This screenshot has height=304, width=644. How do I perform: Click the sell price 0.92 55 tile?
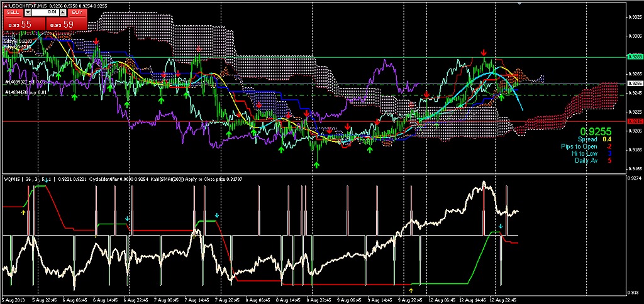coord(22,24)
